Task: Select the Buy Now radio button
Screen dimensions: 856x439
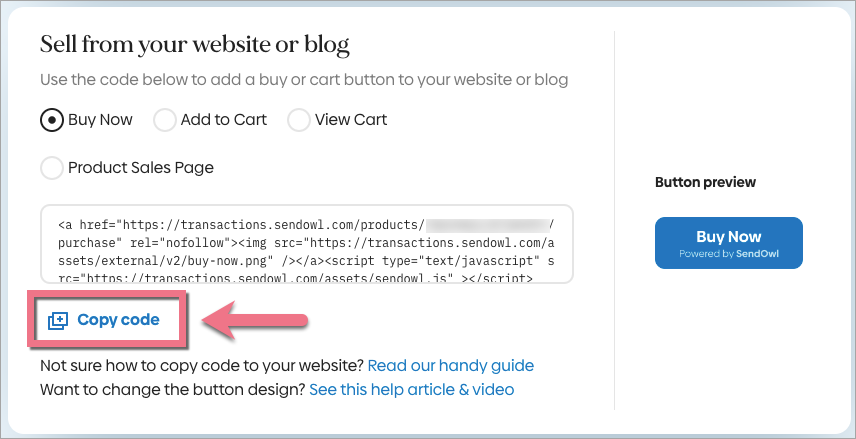Action: [x=51, y=120]
